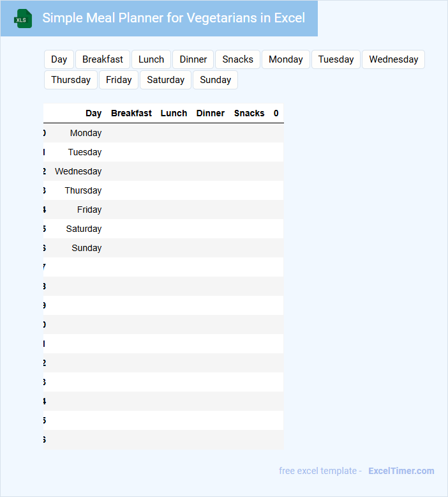
Task: Click the Lunch column header
Action: click(x=174, y=113)
